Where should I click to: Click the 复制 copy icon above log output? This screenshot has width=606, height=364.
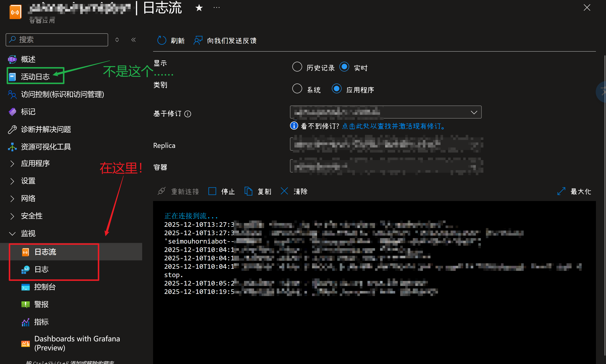248,191
